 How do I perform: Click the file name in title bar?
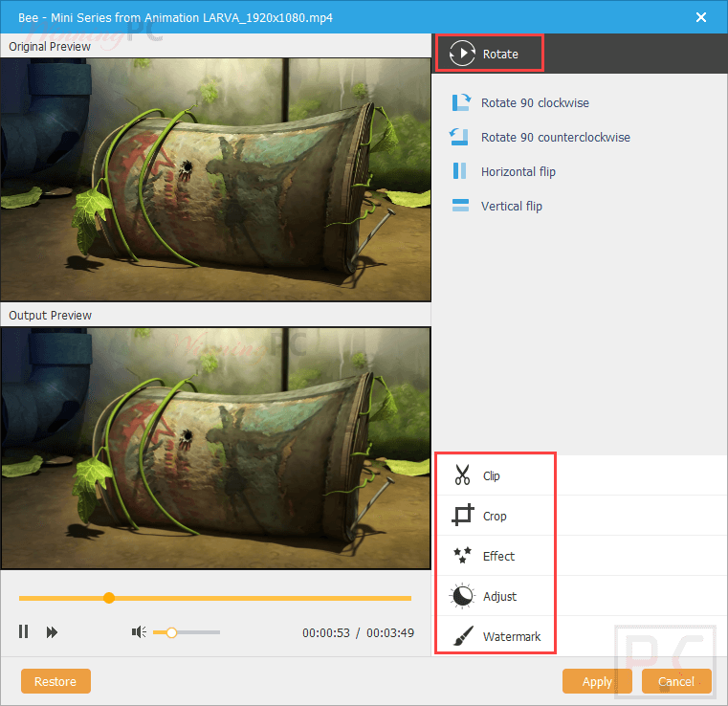pyautogui.click(x=175, y=17)
